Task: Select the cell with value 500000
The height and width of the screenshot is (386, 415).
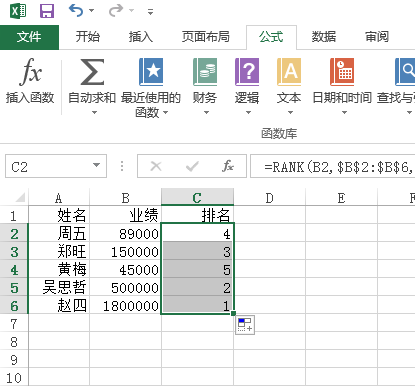Action: [x=126, y=287]
